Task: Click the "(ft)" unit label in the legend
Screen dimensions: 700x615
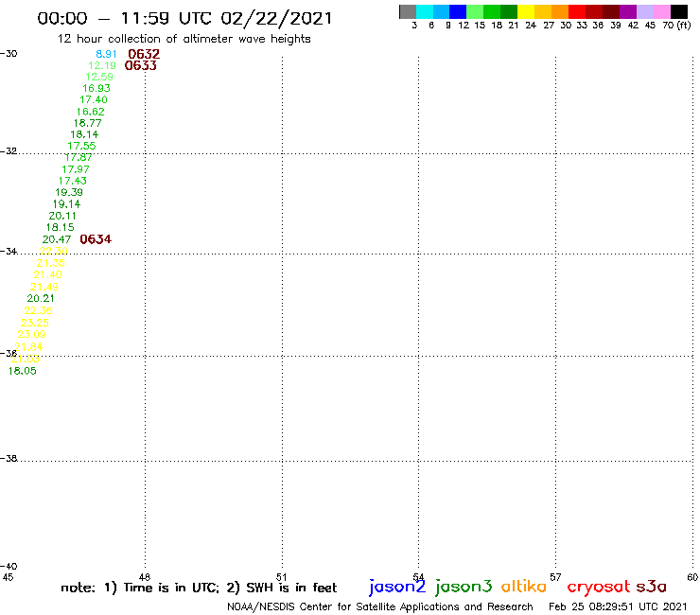Action: pyautogui.click(x=684, y=25)
